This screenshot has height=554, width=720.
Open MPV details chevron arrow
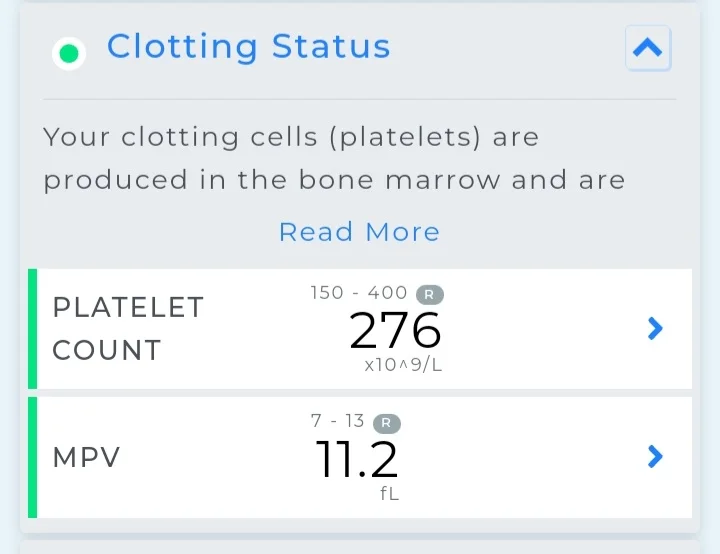tap(655, 457)
